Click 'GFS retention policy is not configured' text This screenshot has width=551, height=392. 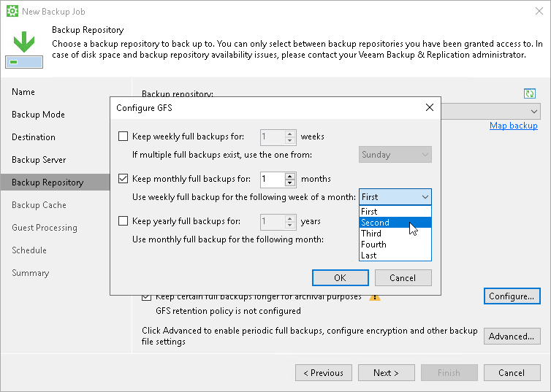[228, 311]
